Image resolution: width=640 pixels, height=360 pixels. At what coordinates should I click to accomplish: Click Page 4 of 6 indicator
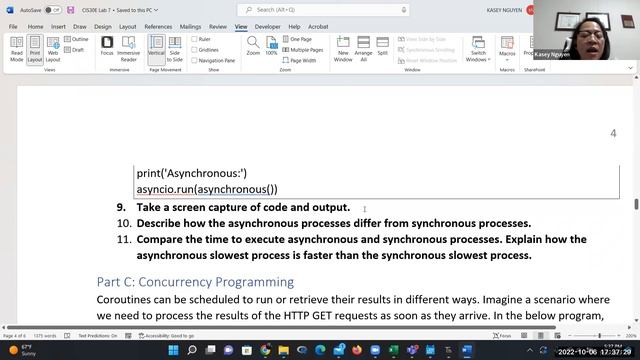pyautogui.click(x=14, y=336)
